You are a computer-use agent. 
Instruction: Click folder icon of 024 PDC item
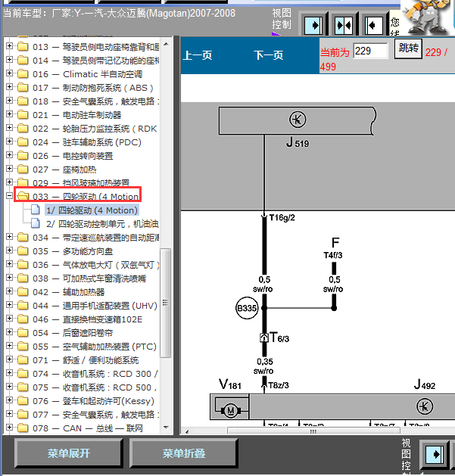23,142
